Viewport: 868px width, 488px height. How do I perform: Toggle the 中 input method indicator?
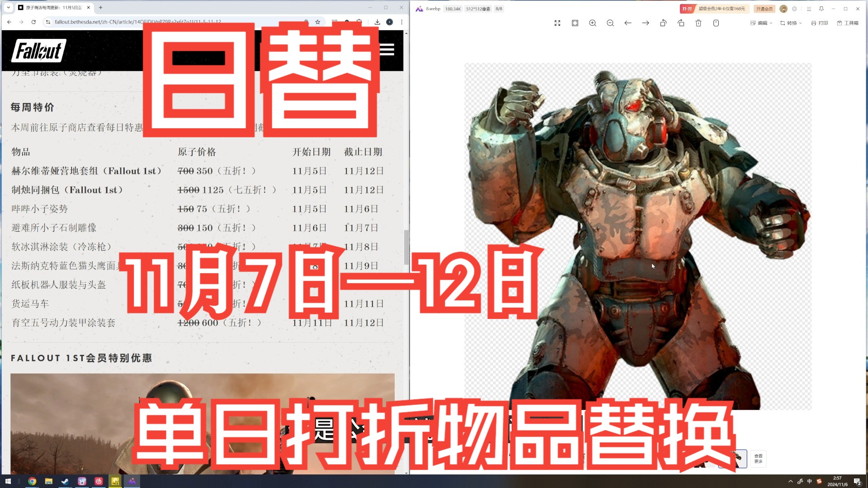coord(809,481)
